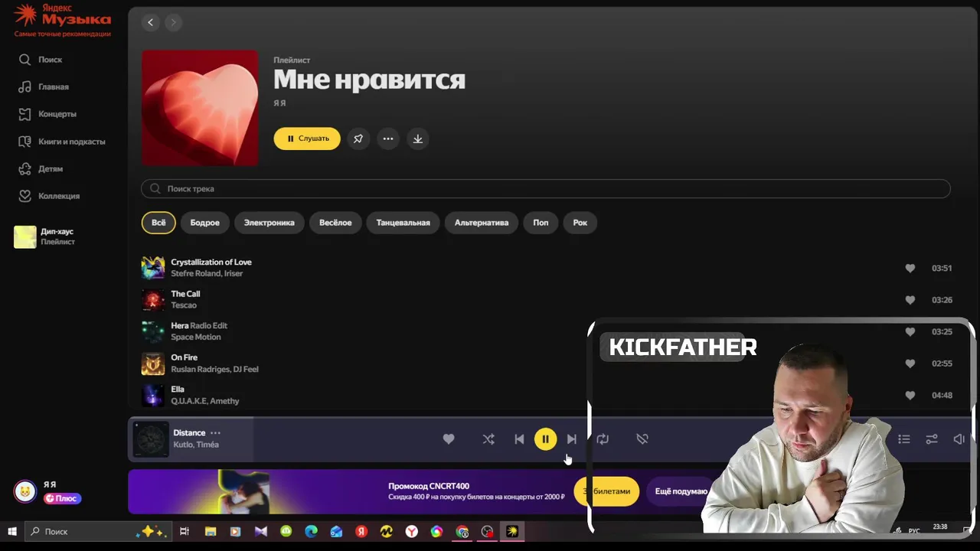This screenshot has width=980, height=551.
Task: Focus the Поиск трека search field
Action: point(545,188)
